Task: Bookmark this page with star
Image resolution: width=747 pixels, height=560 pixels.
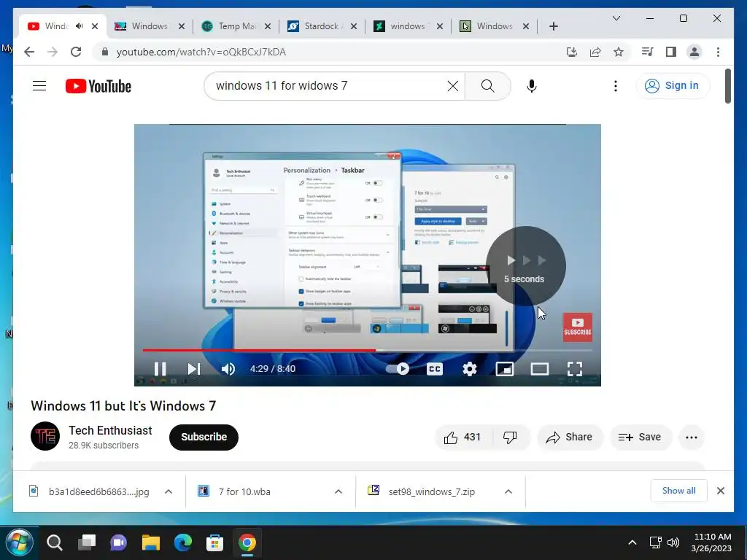Action: [619, 52]
